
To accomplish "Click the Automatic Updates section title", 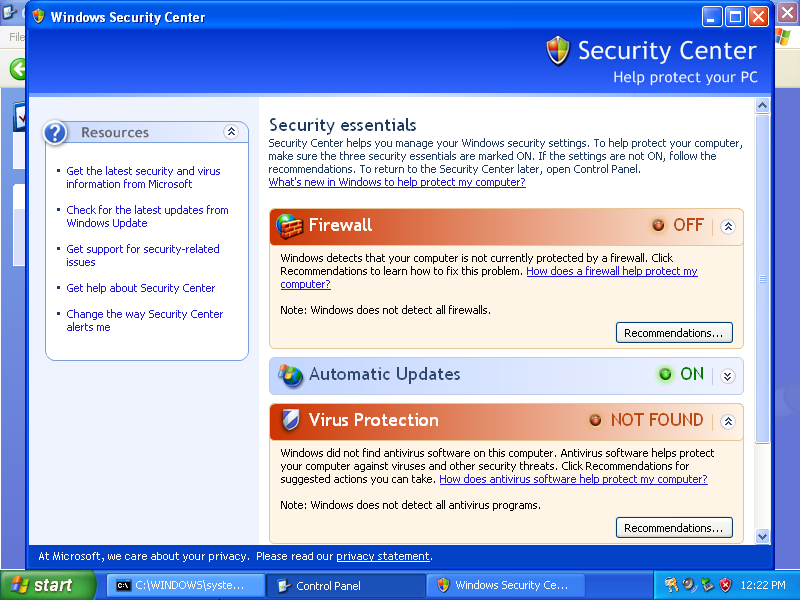I will (385, 374).
